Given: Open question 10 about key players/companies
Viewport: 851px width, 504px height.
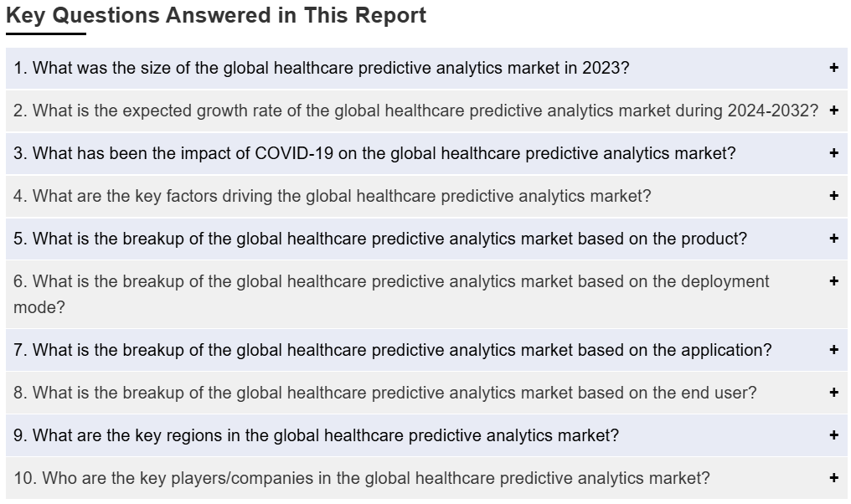Looking at the screenshot, I should point(426,478).
